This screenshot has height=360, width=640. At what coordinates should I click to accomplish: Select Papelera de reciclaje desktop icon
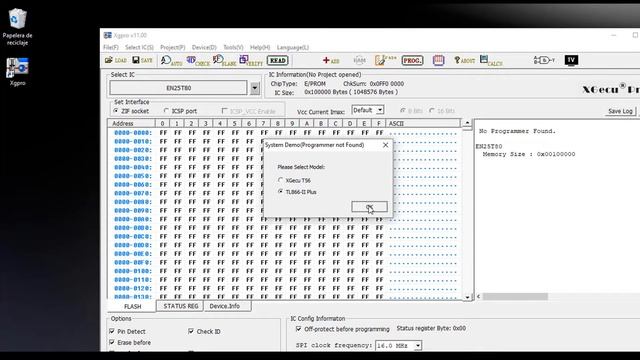17,27
